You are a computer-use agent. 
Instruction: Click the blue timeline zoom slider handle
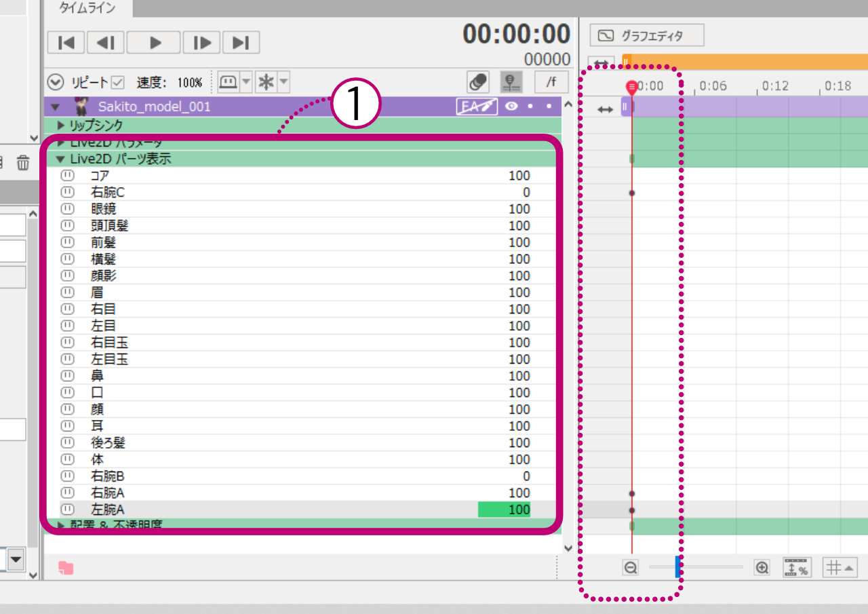pos(677,567)
